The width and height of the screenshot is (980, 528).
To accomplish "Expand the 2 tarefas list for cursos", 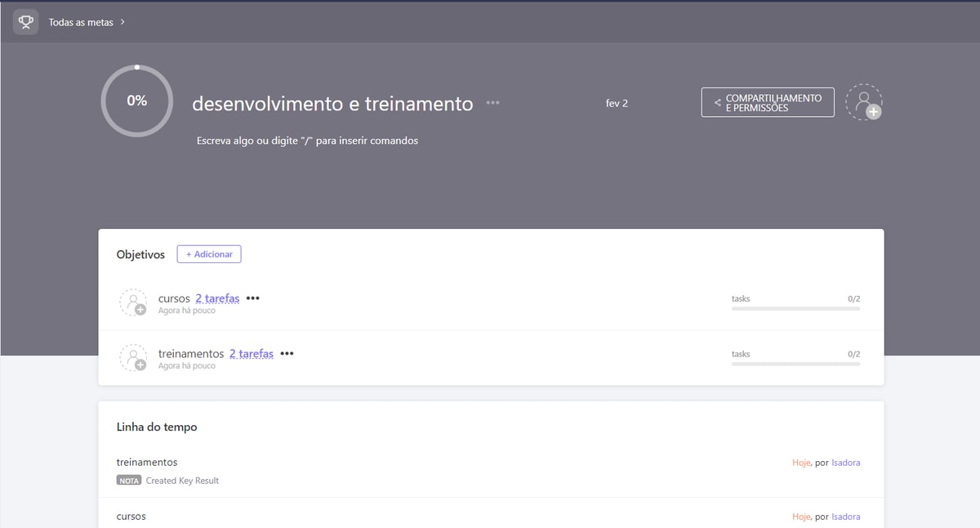I will pyautogui.click(x=217, y=298).
